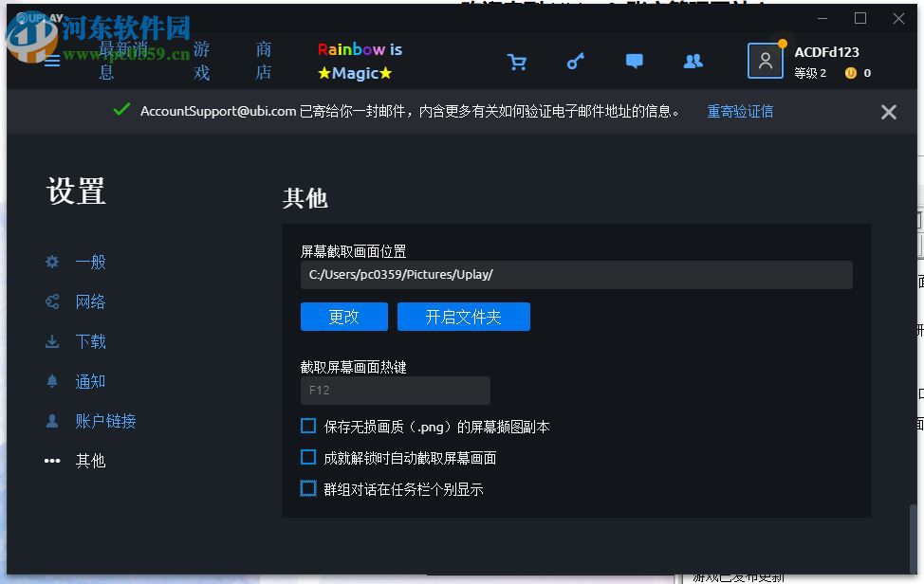Toggle 群组对话在任务栏个别显示 checkbox
Image resolution: width=924 pixels, height=584 pixels.
(307, 487)
